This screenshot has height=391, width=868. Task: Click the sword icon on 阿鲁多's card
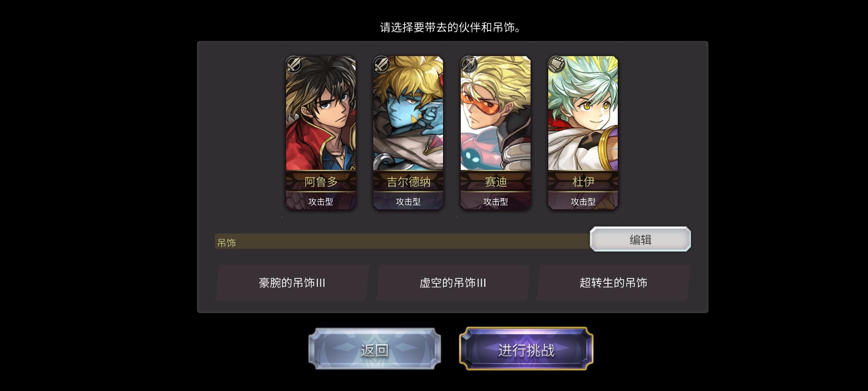294,64
